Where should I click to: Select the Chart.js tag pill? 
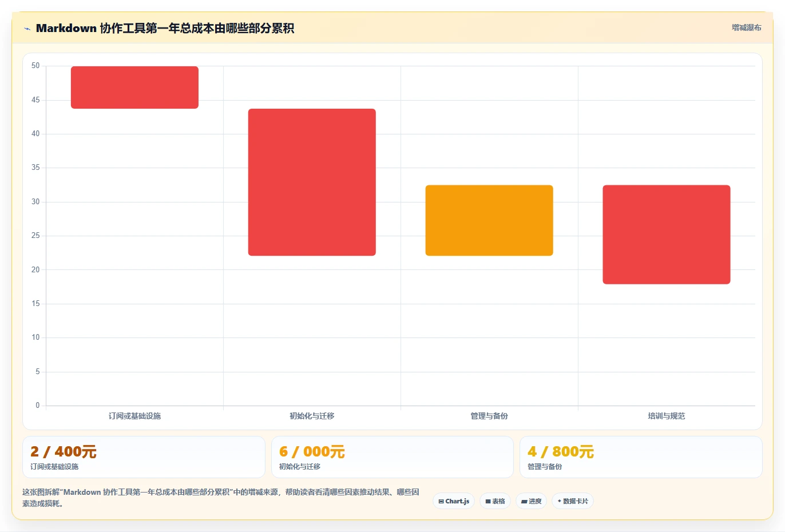click(454, 501)
